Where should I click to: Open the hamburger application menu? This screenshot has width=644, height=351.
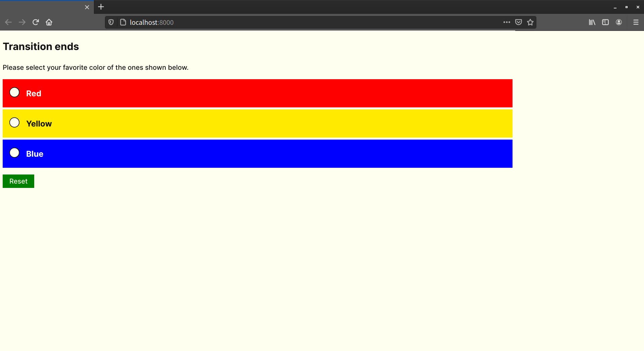click(x=636, y=22)
